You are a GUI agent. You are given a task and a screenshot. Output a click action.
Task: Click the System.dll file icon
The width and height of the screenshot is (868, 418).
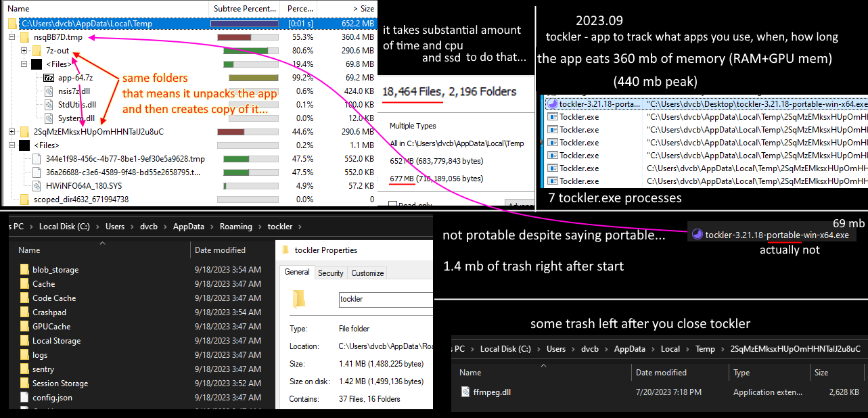(x=49, y=118)
